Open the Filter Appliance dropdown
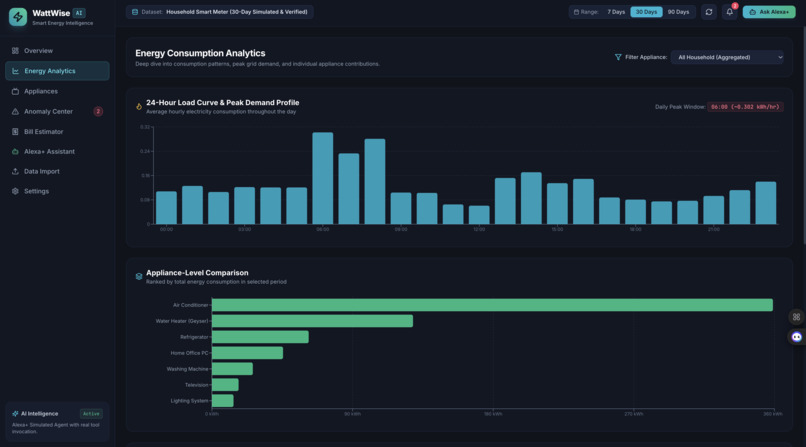806x447 pixels. [x=727, y=57]
